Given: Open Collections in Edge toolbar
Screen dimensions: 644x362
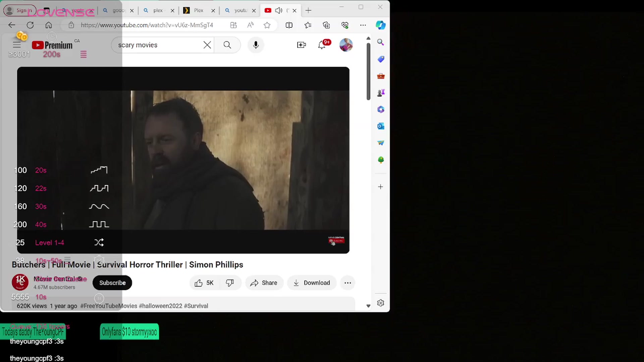Looking at the screenshot, I should pos(326,25).
